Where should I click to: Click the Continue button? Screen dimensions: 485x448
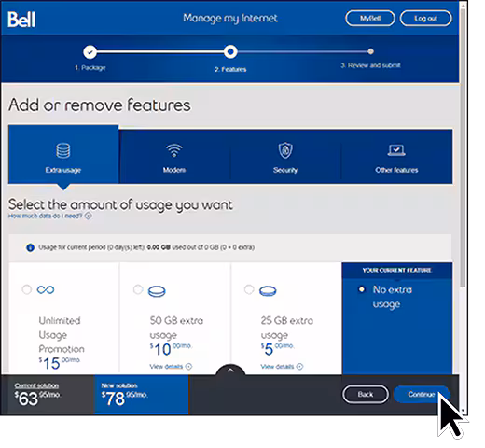click(422, 395)
